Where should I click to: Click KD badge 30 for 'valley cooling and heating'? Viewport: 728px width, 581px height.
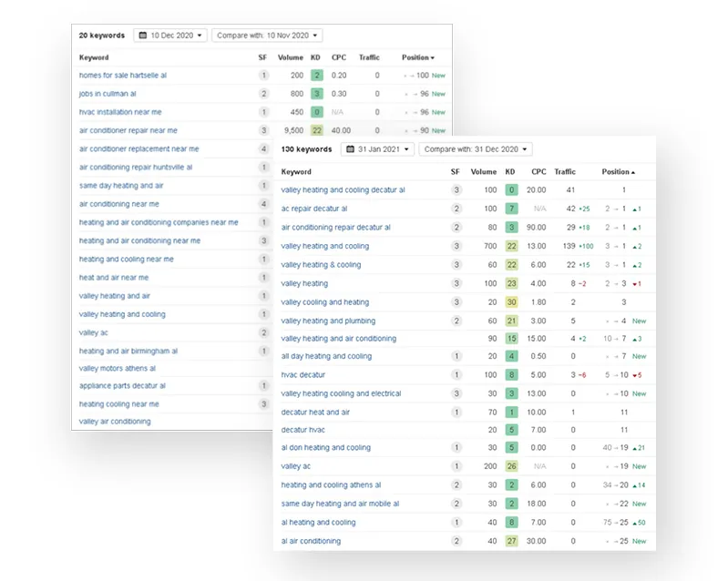tap(512, 302)
